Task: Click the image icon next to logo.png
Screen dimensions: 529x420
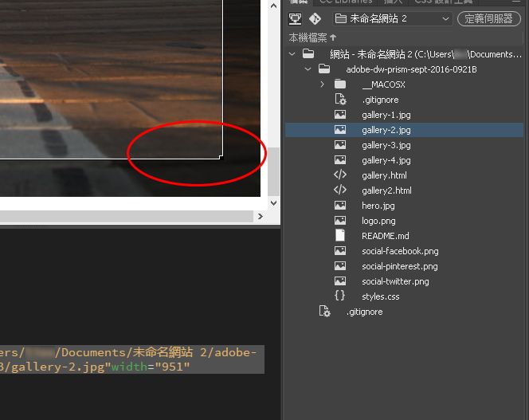Action: [x=340, y=221]
